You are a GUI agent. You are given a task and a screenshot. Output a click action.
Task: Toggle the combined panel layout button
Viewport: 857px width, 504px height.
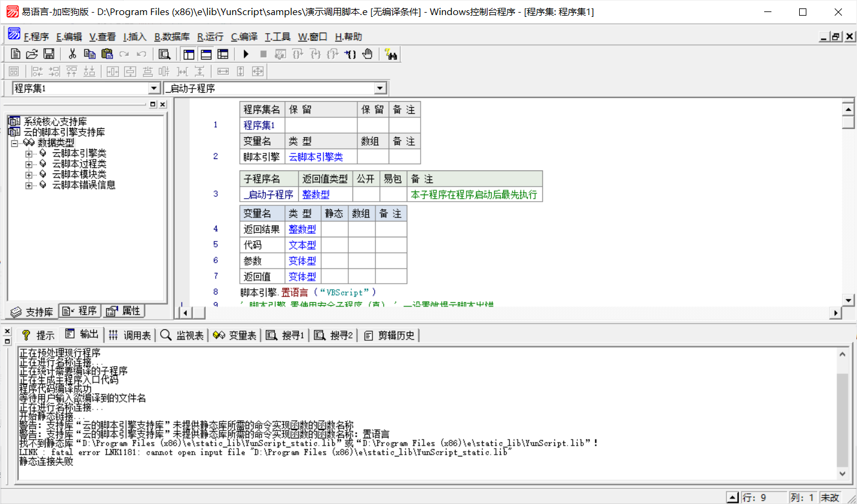(223, 54)
